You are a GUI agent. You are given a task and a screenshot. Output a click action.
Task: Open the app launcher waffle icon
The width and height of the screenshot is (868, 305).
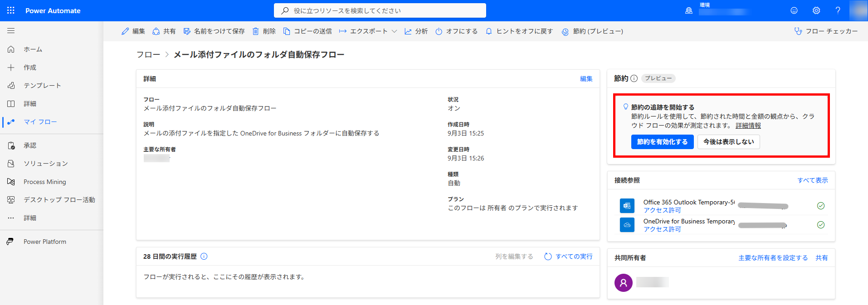click(11, 10)
